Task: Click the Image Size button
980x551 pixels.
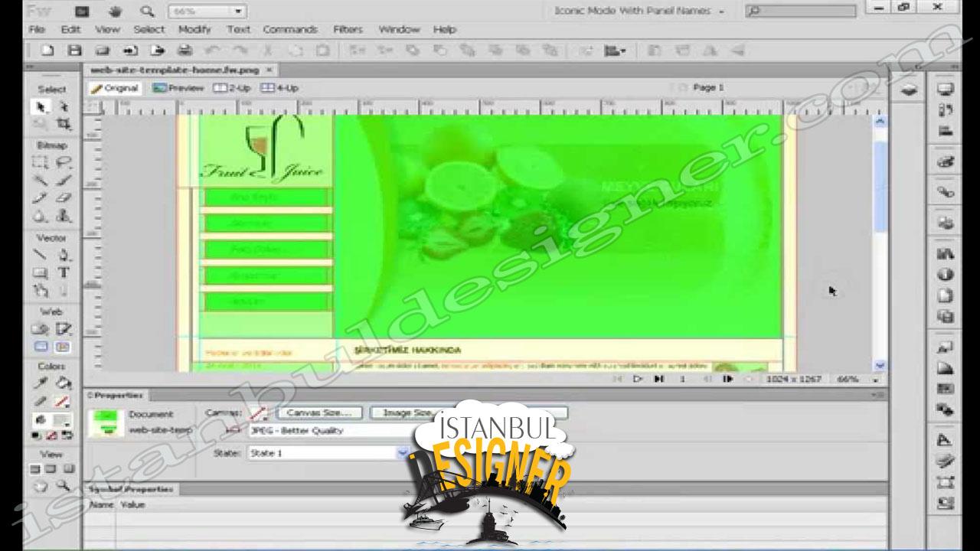Action: coord(408,412)
